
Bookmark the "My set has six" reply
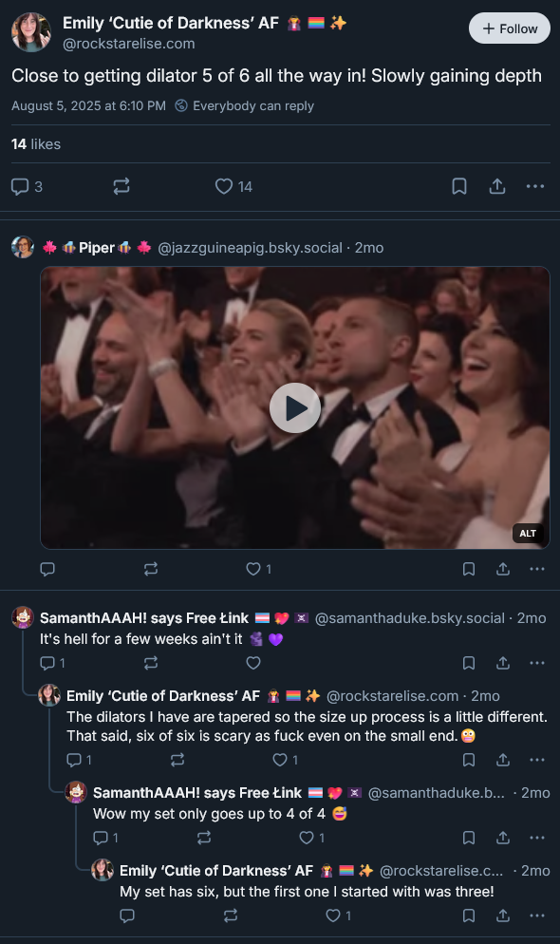(469, 916)
